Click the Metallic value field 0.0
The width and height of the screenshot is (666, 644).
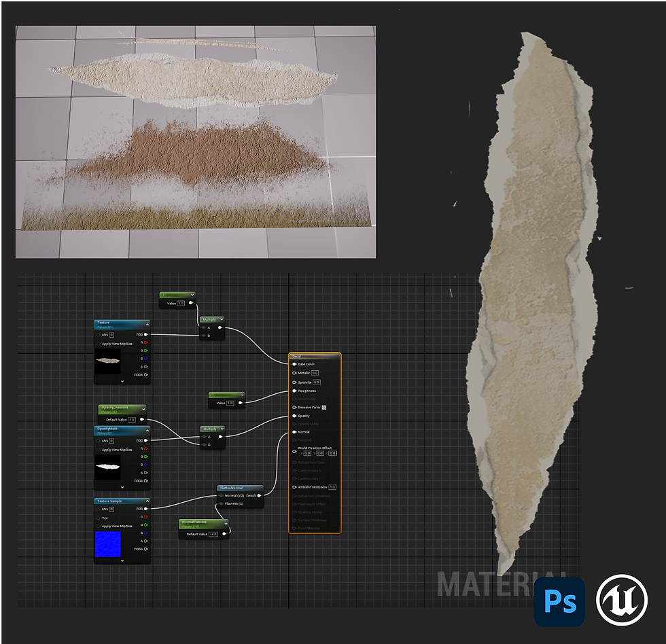(315, 373)
